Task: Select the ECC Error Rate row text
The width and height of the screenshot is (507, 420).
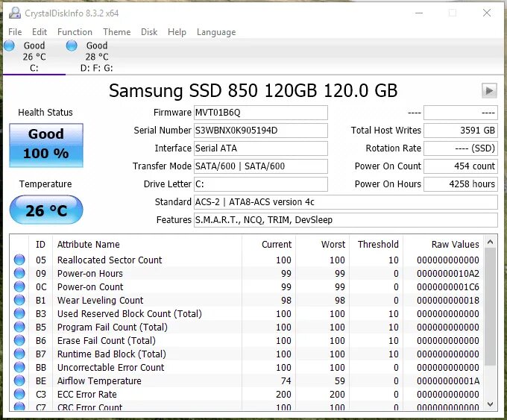Action: click(87, 395)
